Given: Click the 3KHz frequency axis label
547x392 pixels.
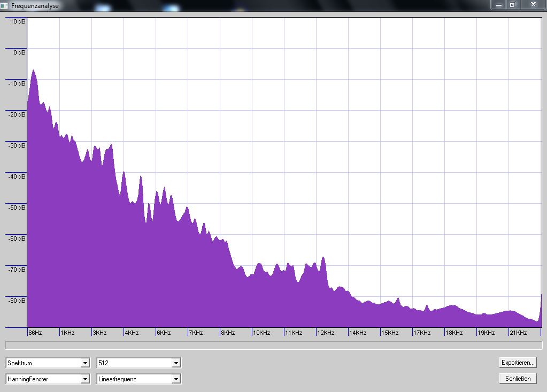Looking at the screenshot, I should [99, 333].
